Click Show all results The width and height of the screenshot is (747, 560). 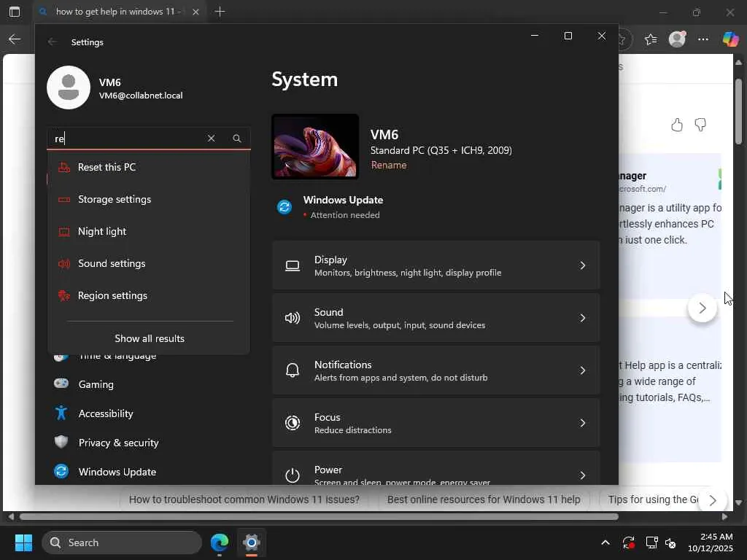click(150, 338)
